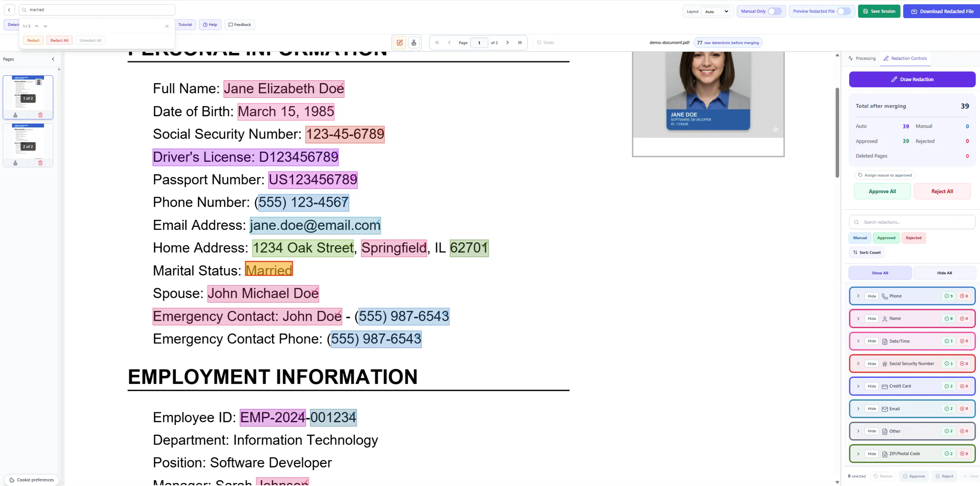
Task: Hide Credit Card redactions
Action: [x=872, y=386]
